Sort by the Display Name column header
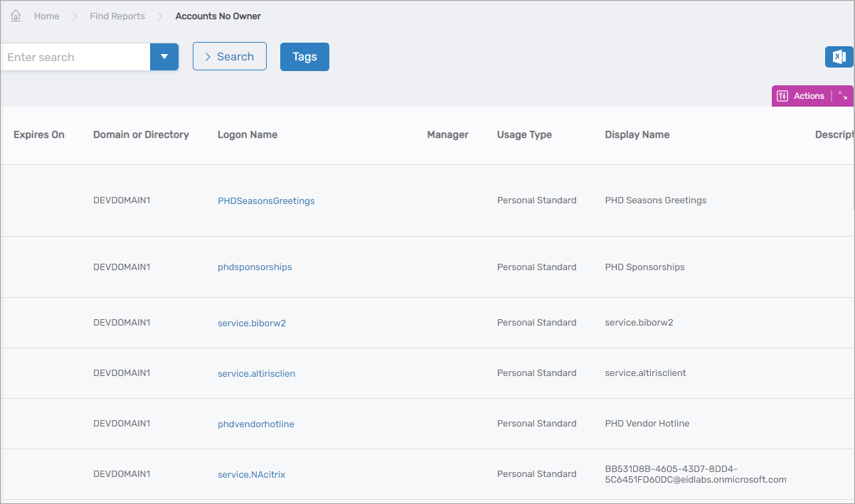This screenshot has width=855, height=504. (637, 135)
